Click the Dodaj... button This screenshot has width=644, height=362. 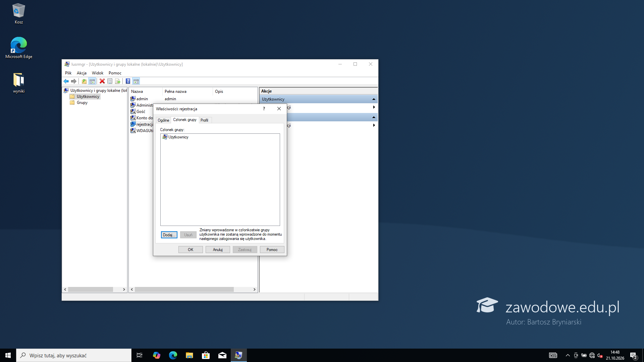(x=169, y=235)
